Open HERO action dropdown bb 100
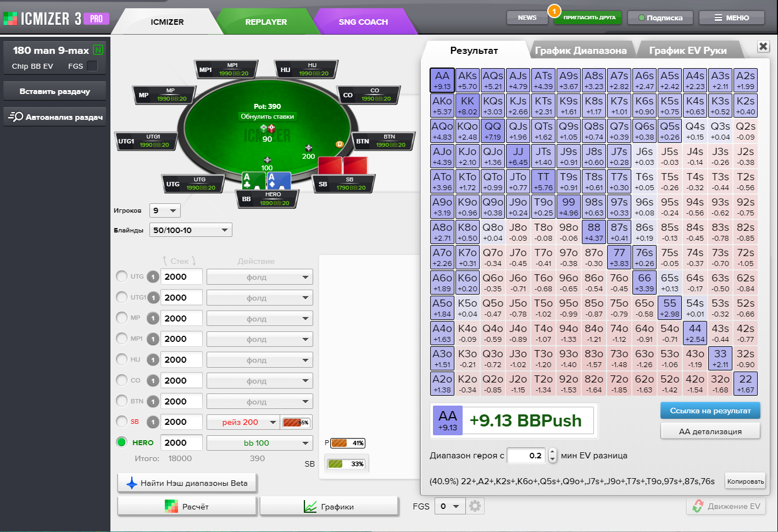The image size is (778, 532). click(260, 443)
